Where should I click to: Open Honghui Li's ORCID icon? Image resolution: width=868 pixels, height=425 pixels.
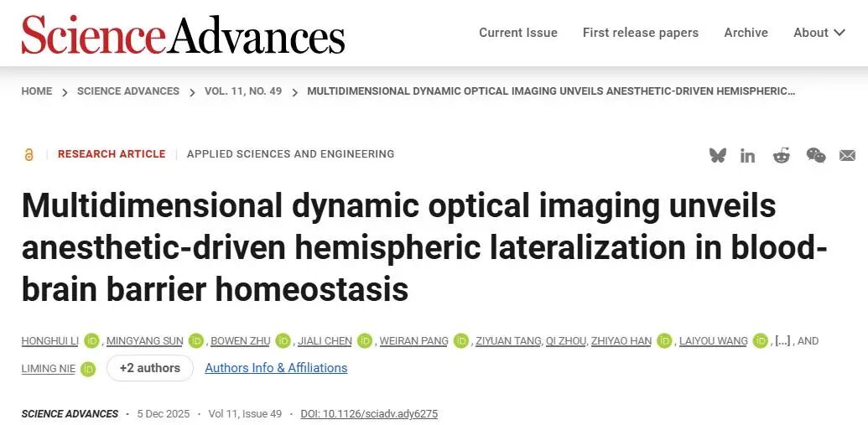click(91, 340)
